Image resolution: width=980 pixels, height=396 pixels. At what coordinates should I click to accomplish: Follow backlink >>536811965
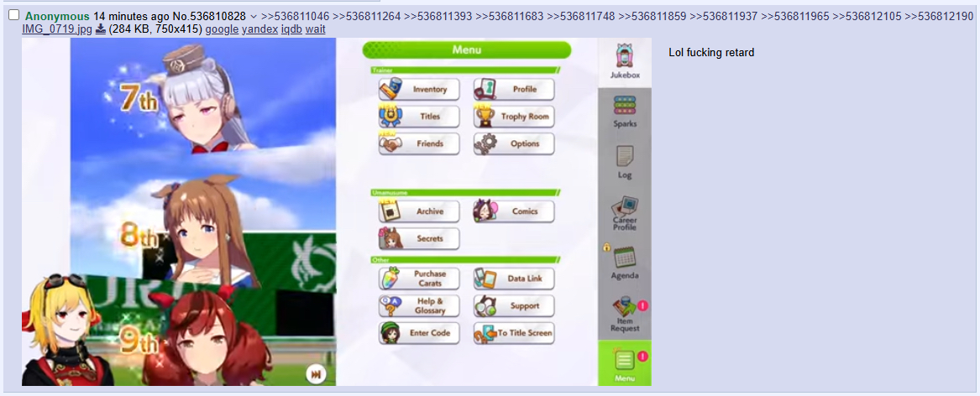794,16
